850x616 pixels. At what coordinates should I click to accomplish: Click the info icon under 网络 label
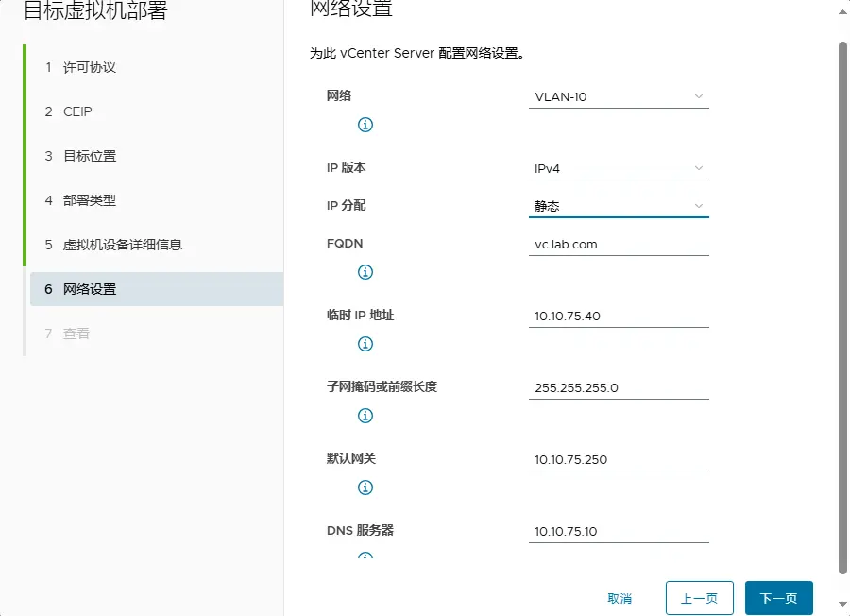(x=365, y=125)
